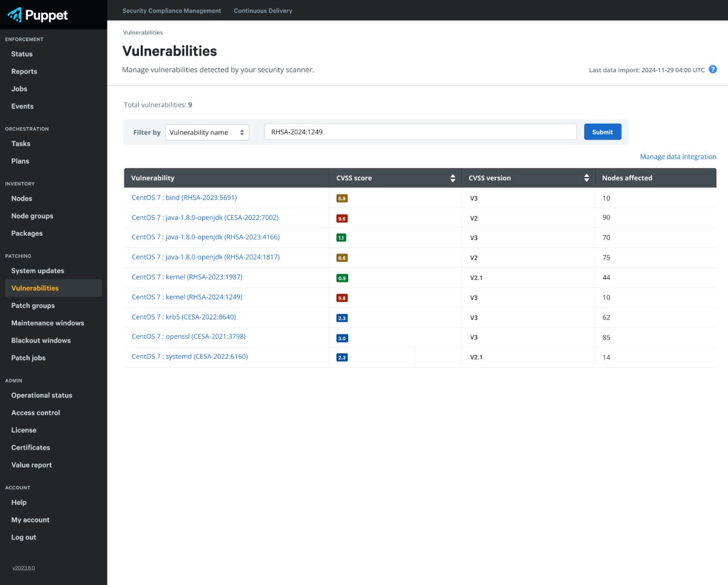Open Manage data integration link
The width and height of the screenshot is (728, 585).
[x=678, y=156]
